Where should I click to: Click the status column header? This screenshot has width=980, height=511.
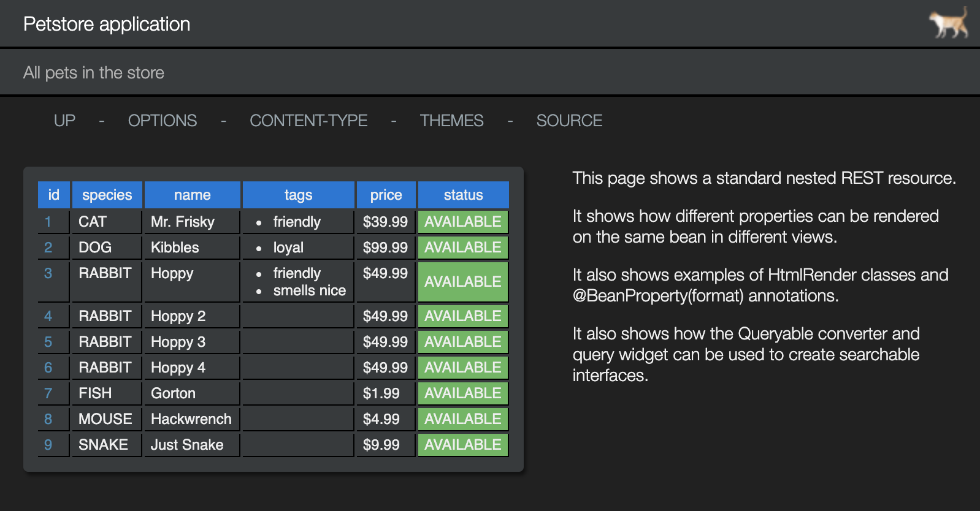click(463, 195)
